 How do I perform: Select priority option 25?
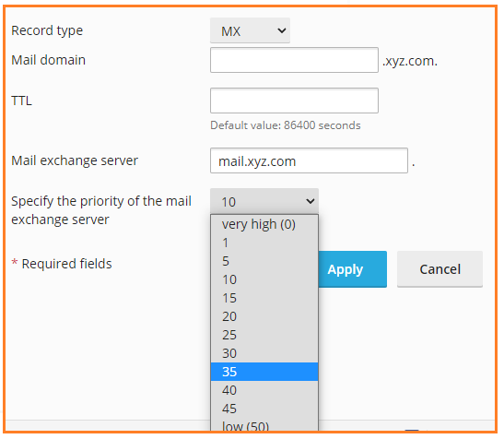click(x=264, y=335)
